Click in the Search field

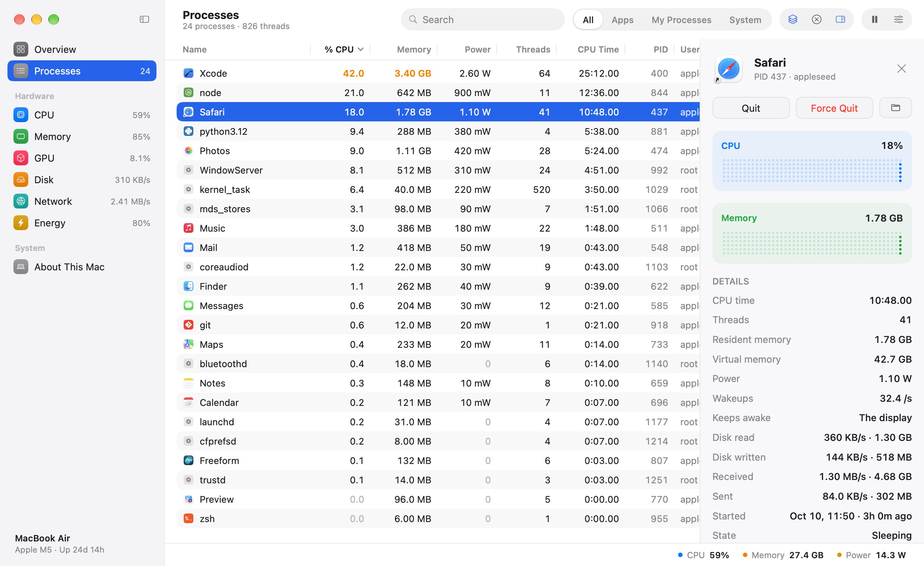(482, 19)
